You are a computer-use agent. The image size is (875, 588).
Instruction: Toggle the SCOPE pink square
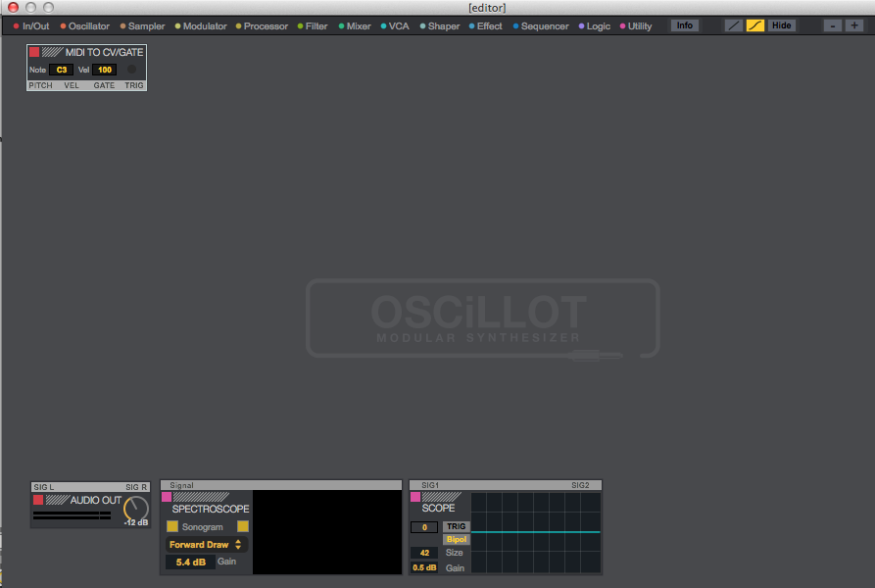pyautogui.click(x=415, y=497)
